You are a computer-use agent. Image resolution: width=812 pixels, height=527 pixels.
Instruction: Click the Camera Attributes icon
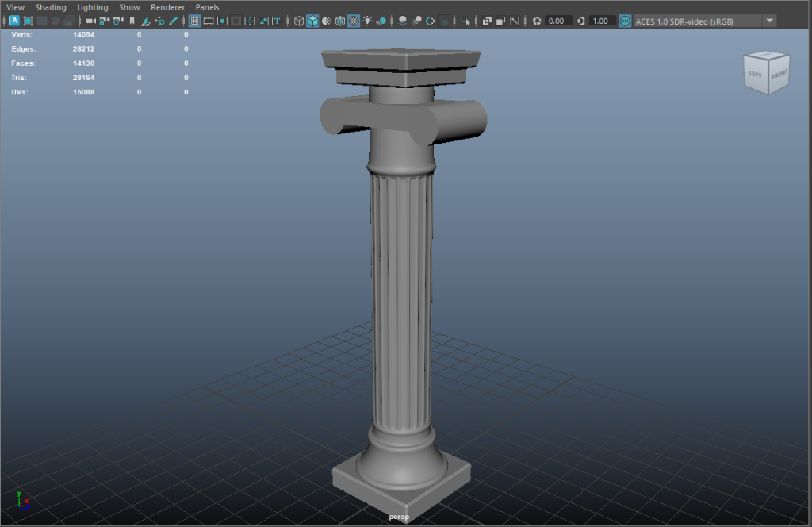pyautogui.click(x=118, y=21)
